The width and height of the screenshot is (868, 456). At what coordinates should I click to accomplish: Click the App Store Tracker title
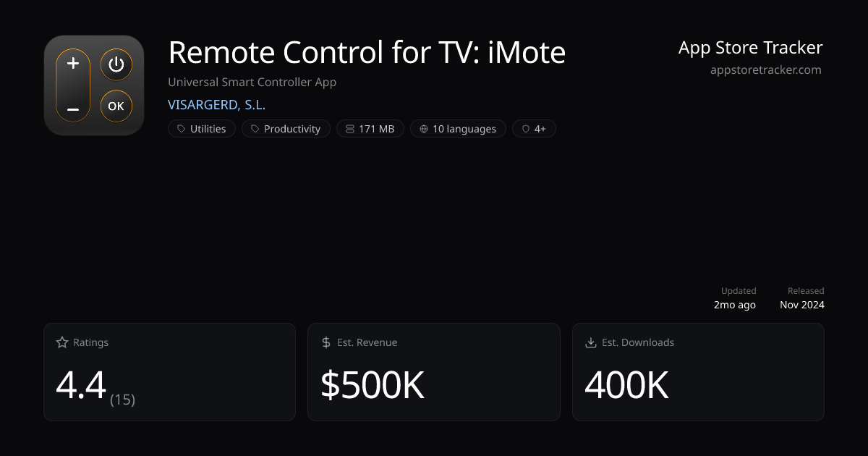click(x=750, y=48)
